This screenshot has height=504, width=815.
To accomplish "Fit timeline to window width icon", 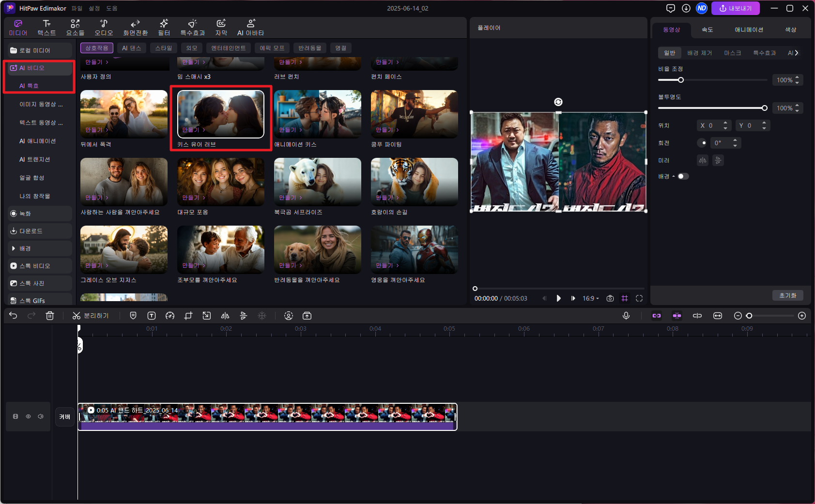I will (718, 316).
